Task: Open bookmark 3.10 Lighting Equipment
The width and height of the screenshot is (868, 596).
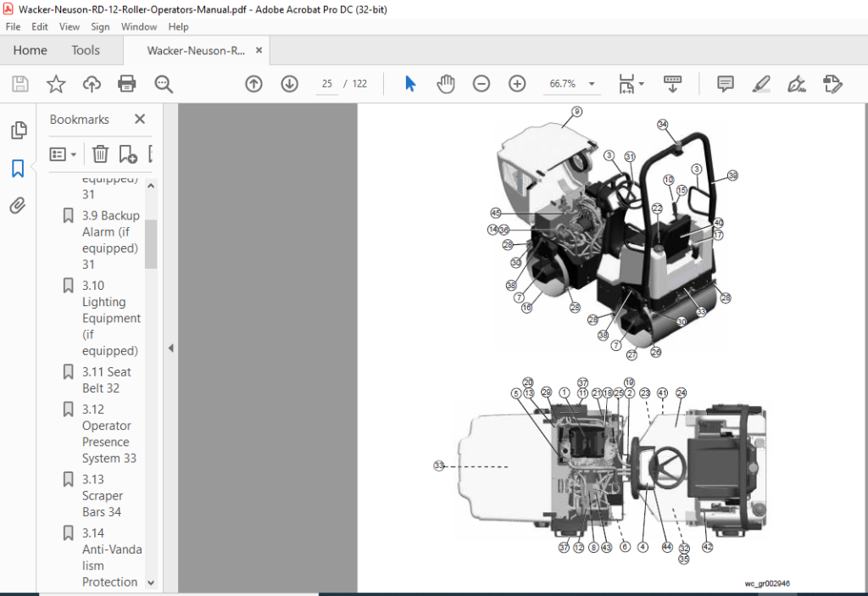Action: coord(111,318)
